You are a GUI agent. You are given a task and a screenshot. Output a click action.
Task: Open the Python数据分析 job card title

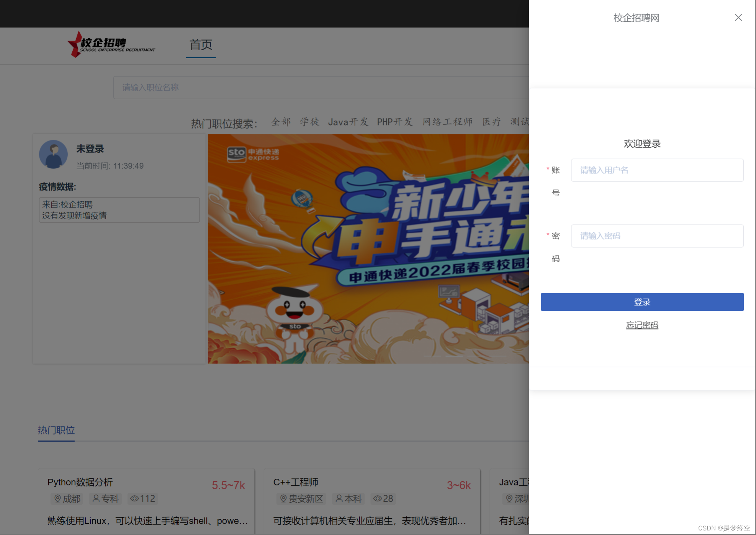coord(80,482)
